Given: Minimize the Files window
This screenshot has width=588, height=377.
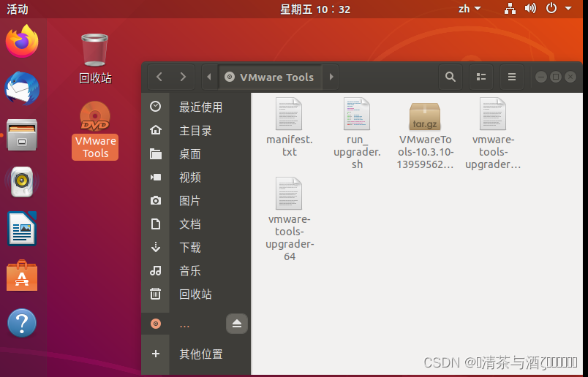Looking at the screenshot, I should coord(540,77).
